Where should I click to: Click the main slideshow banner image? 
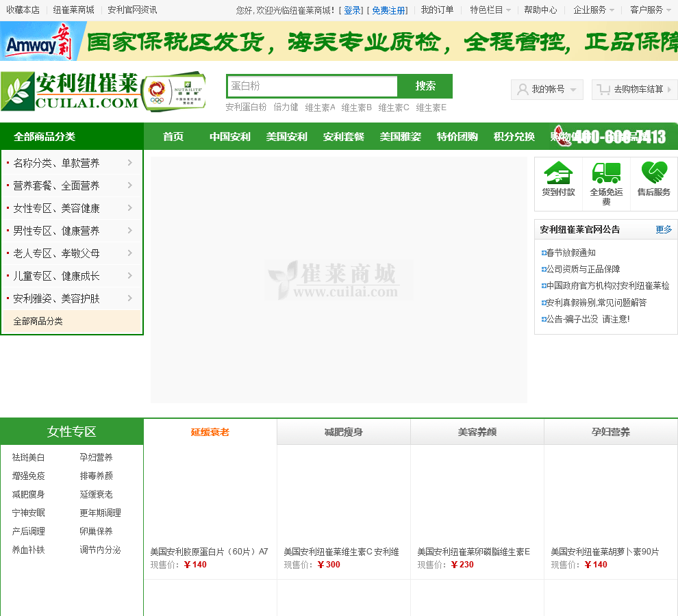339,280
